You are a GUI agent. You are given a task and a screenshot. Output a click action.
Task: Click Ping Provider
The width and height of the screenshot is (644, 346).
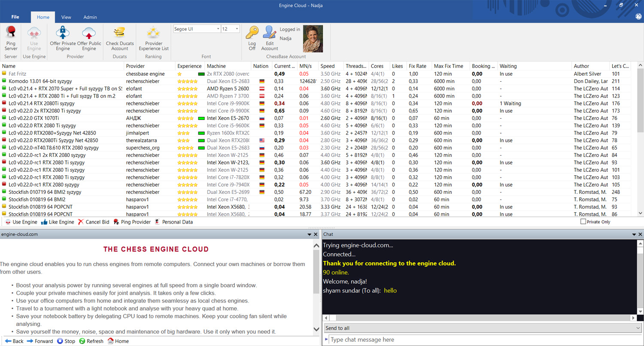(132, 222)
